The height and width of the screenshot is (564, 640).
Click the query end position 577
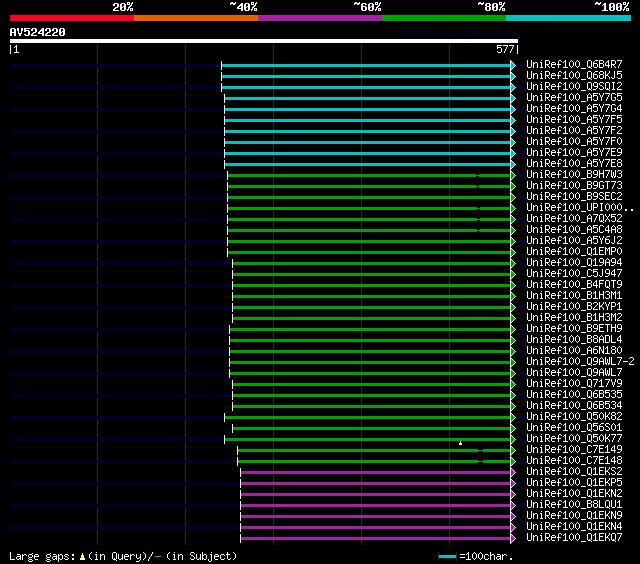505,49
